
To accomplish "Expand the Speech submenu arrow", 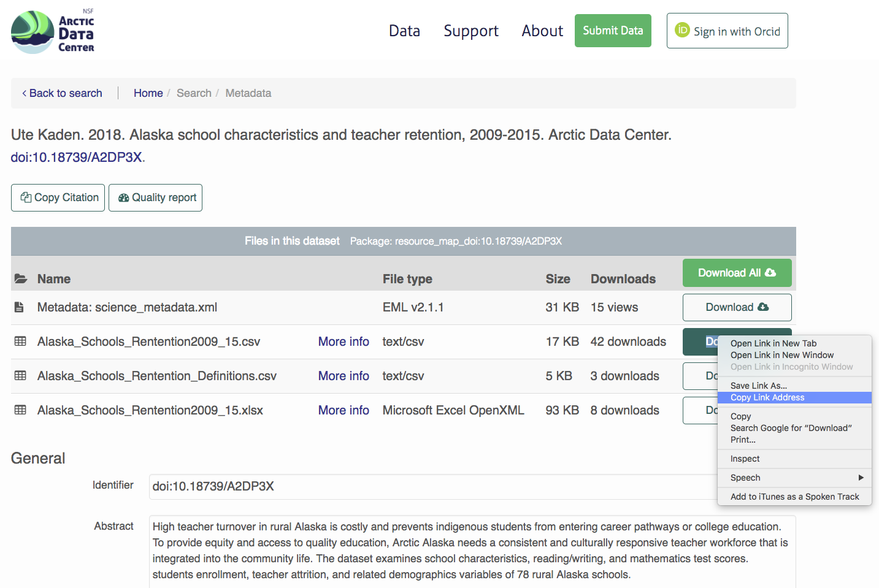I will 861,478.
